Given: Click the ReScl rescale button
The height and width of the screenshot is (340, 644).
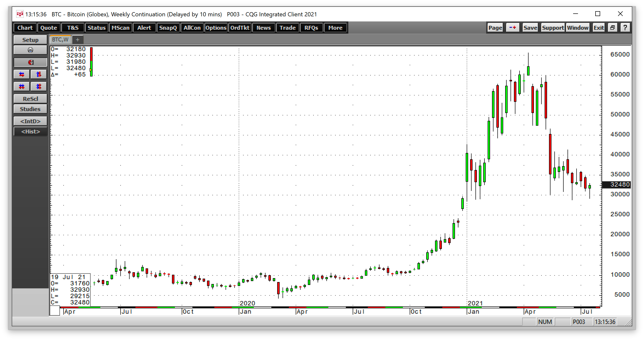Looking at the screenshot, I should pyautogui.click(x=30, y=99).
